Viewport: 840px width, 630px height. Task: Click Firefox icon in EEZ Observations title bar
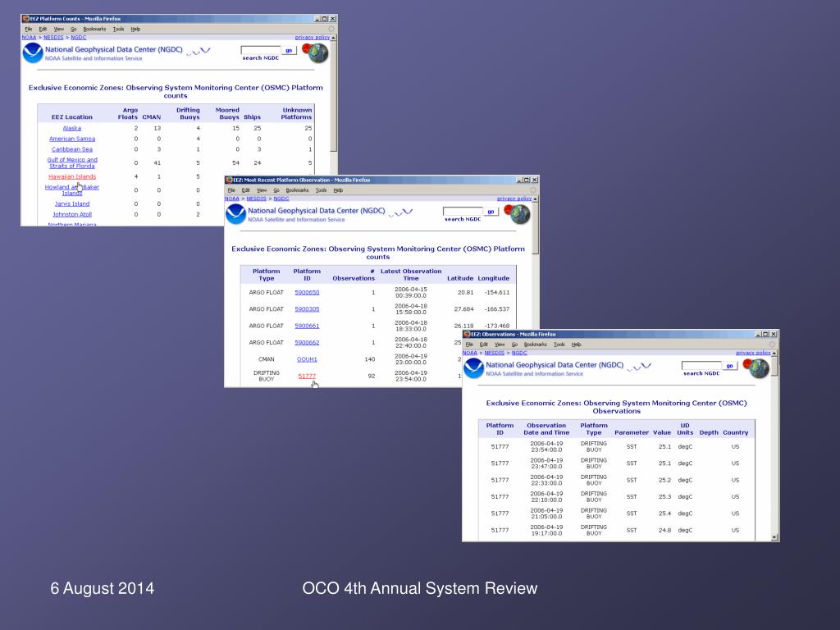[x=468, y=334]
